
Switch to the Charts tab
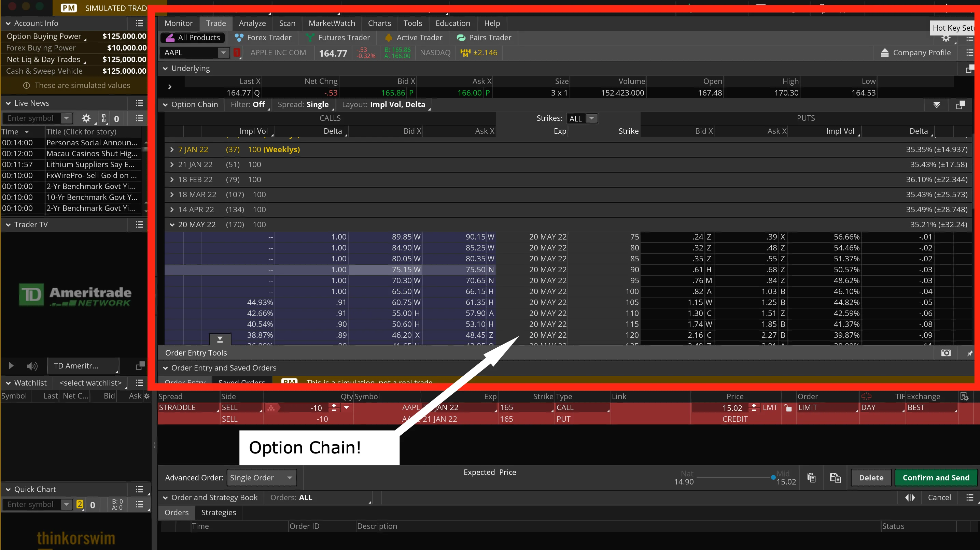point(379,23)
